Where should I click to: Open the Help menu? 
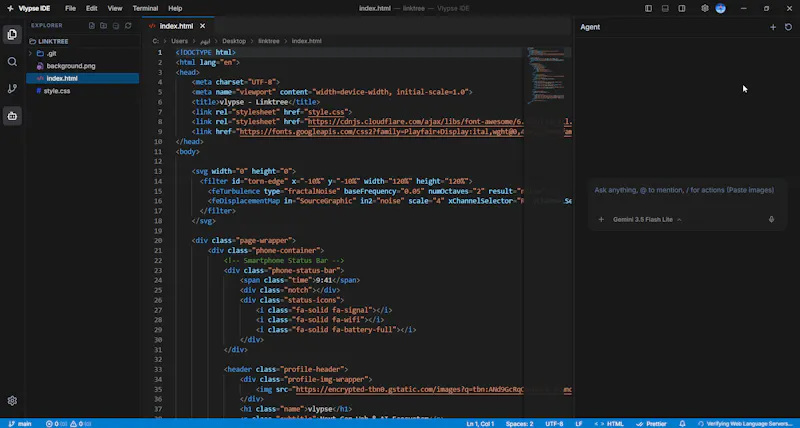pyautogui.click(x=175, y=8)
